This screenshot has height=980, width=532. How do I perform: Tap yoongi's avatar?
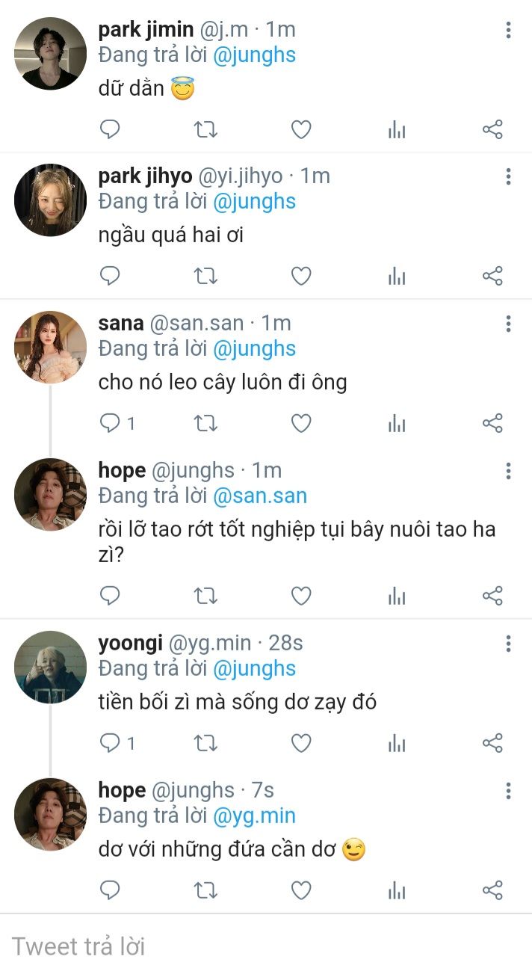(50, 667)
